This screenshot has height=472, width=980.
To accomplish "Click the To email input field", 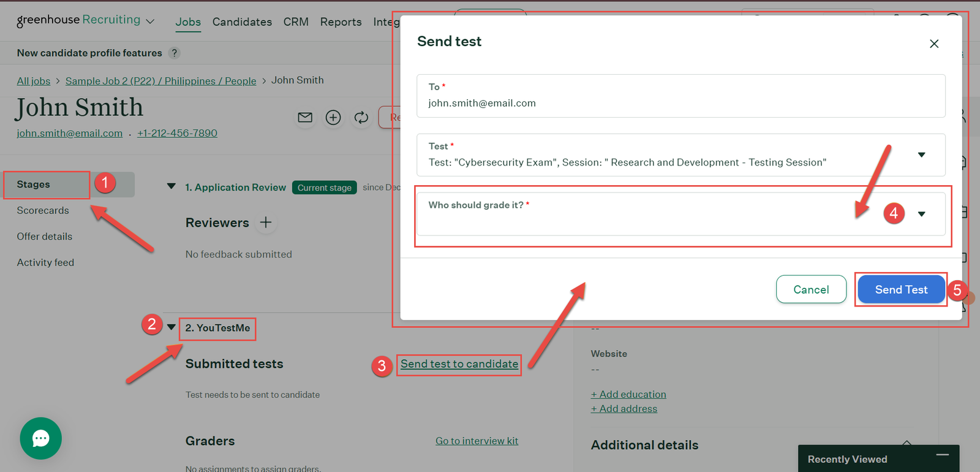I will tap(680, 103).
